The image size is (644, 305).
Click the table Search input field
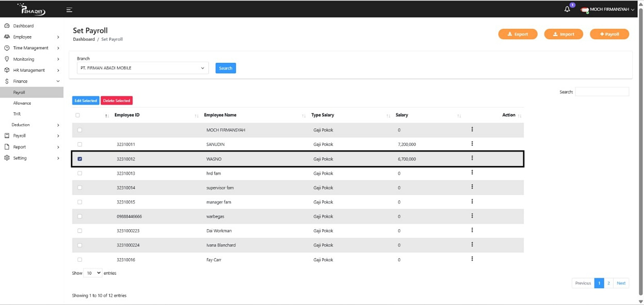(602, 92)
